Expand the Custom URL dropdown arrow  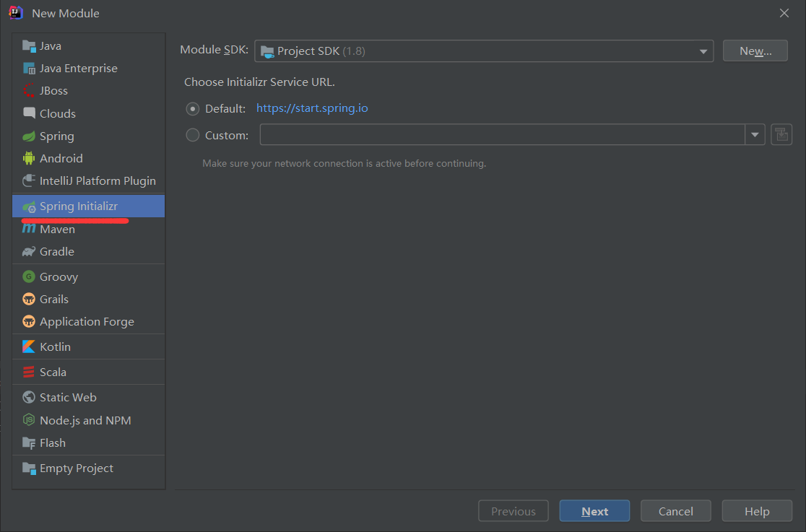click(755, 135)
